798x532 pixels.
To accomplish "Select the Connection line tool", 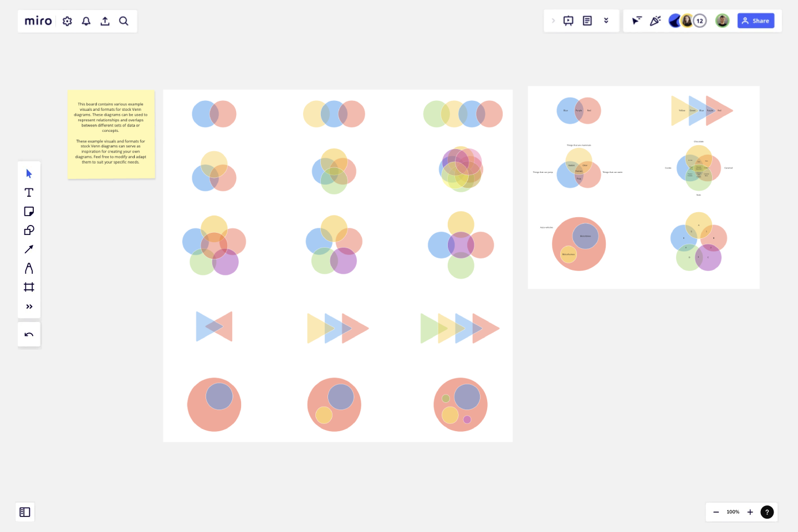I will [29, 249].
